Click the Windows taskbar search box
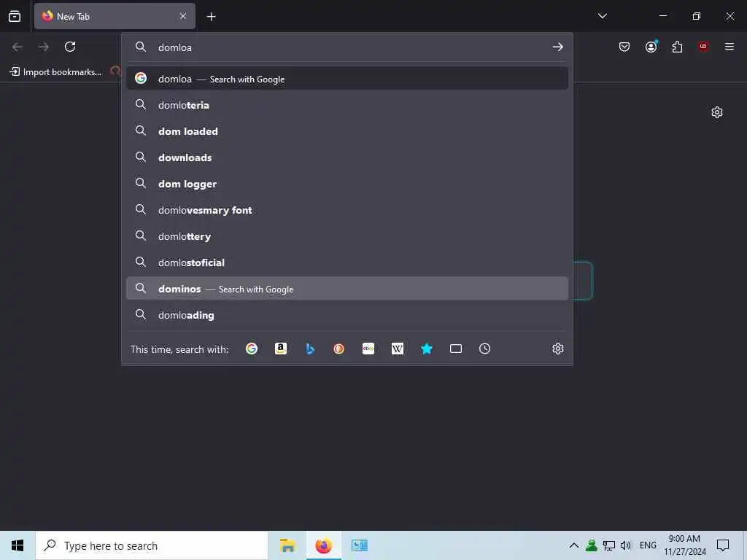Screen dimensions: 747x560 coord(152,545)
